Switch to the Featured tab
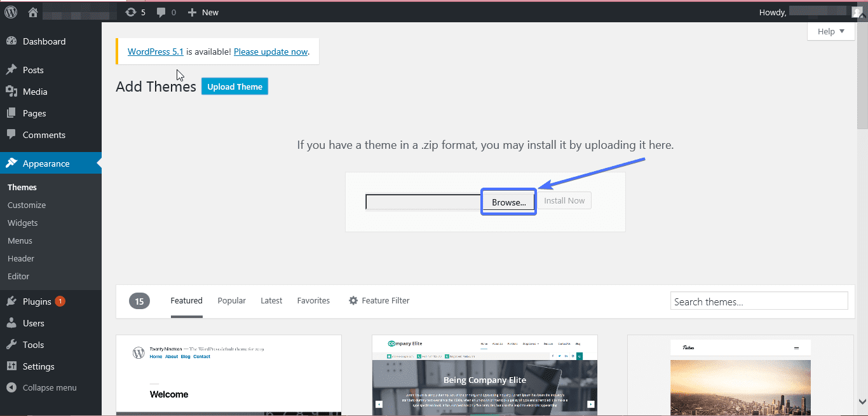Image resolution: width=868 pixels, height=416 pixels. 187,301
